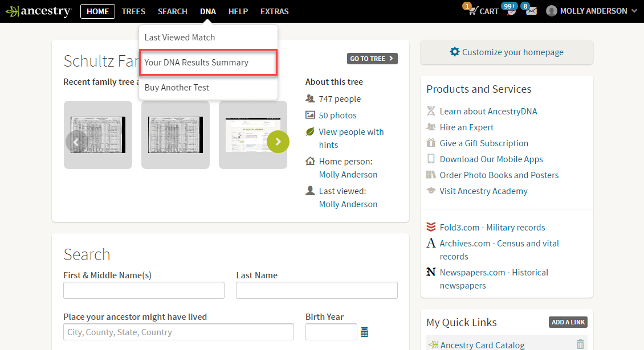Open the HOME tab

click(x=98, y=11)
